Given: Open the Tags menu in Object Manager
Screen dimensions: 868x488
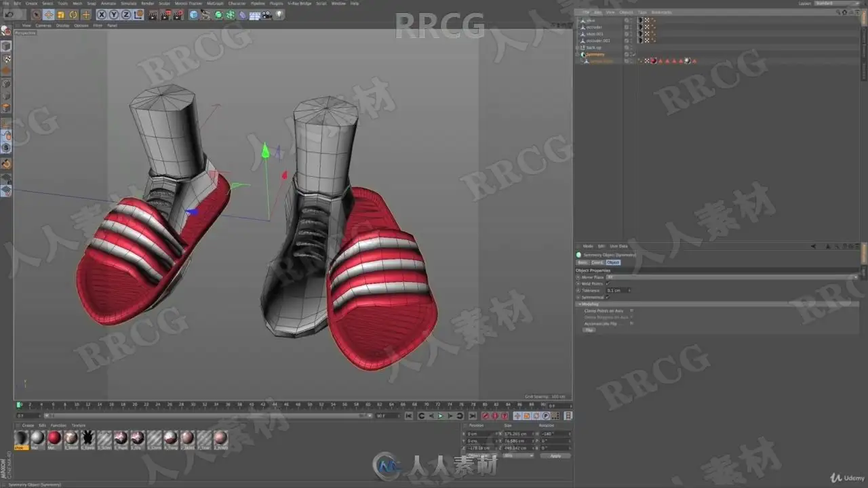Looking at the screenshot, I should point(642,12).
